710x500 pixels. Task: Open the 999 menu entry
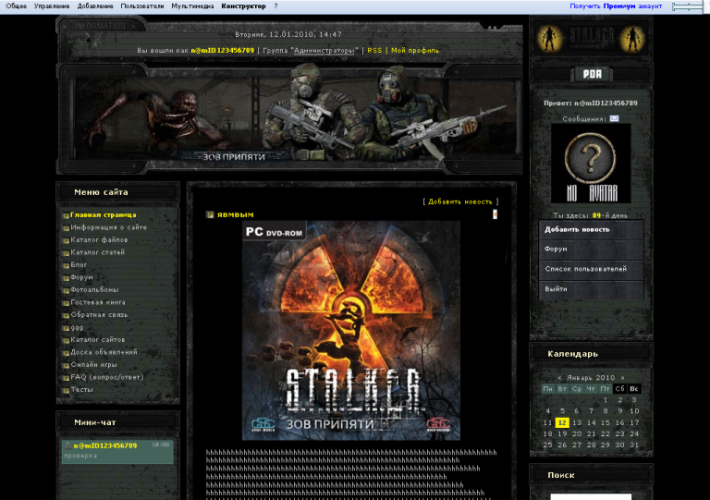click(x=77, y=327)
